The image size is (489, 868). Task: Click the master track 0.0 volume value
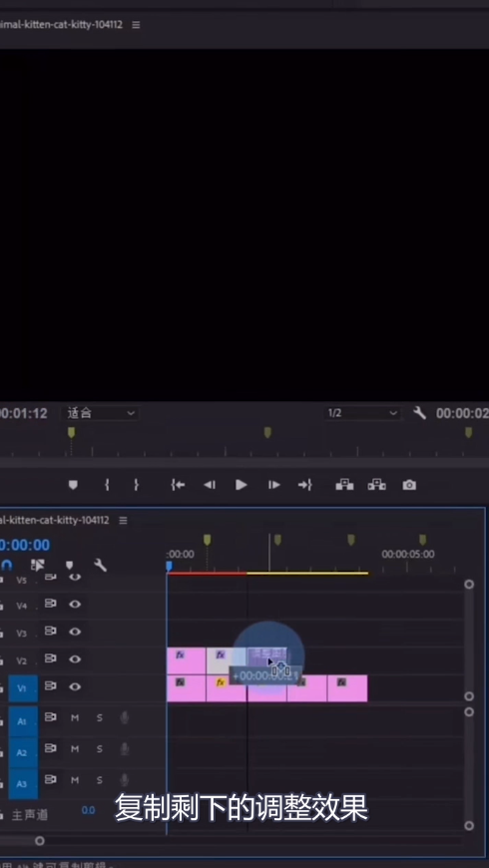[88, 810]
